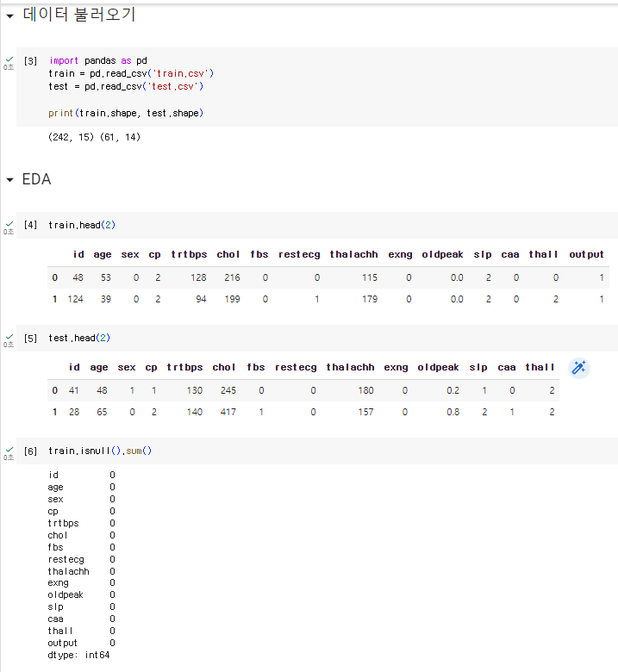Click the age value 65 in test table
Screen dimensions: 618x672
click(102, 412)
